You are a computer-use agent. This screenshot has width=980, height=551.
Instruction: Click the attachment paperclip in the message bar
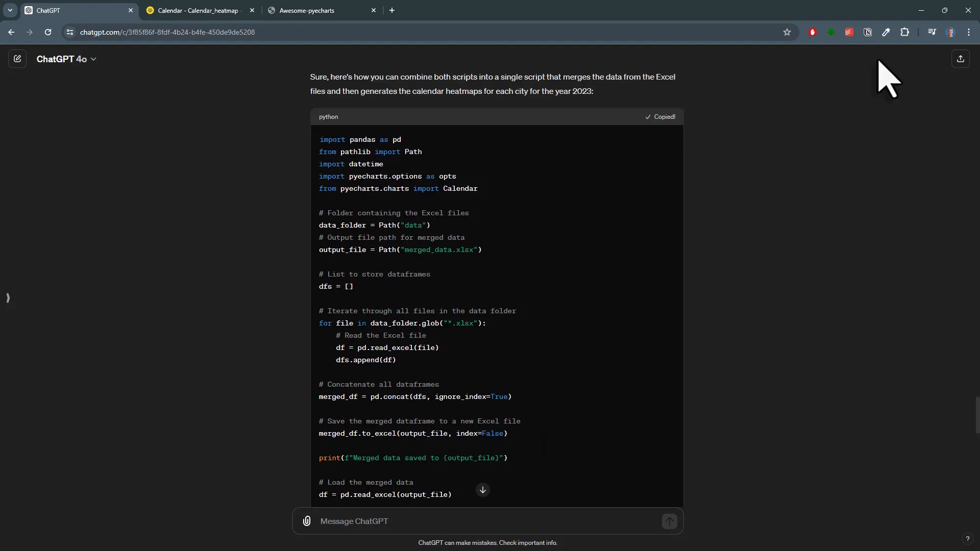click(307, 521)
